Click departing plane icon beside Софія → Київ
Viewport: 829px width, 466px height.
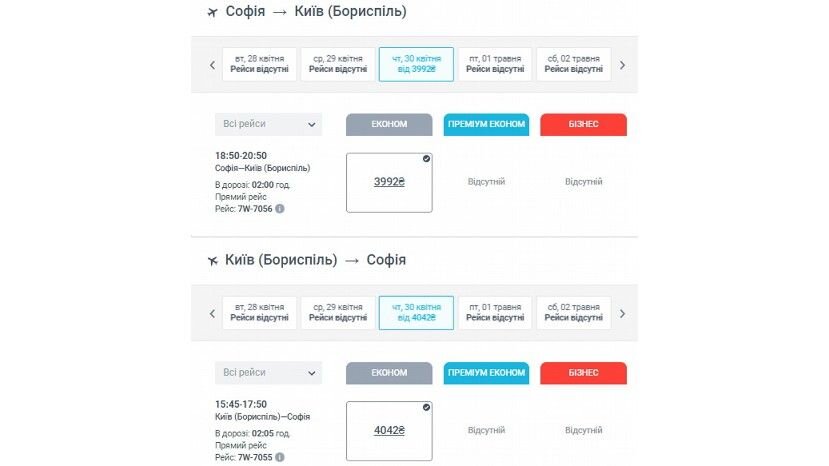[213, 12]
